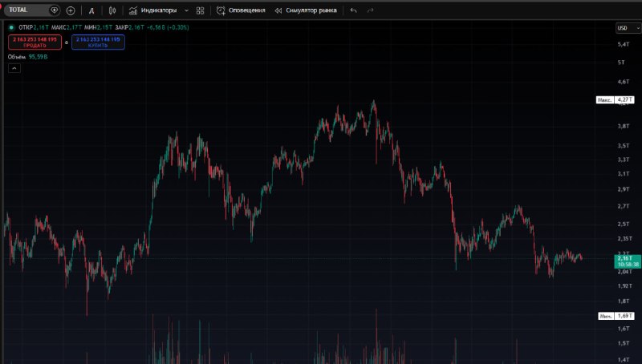Undo the last chart action
Screen dimensions: 642x364
coord(353,10)
